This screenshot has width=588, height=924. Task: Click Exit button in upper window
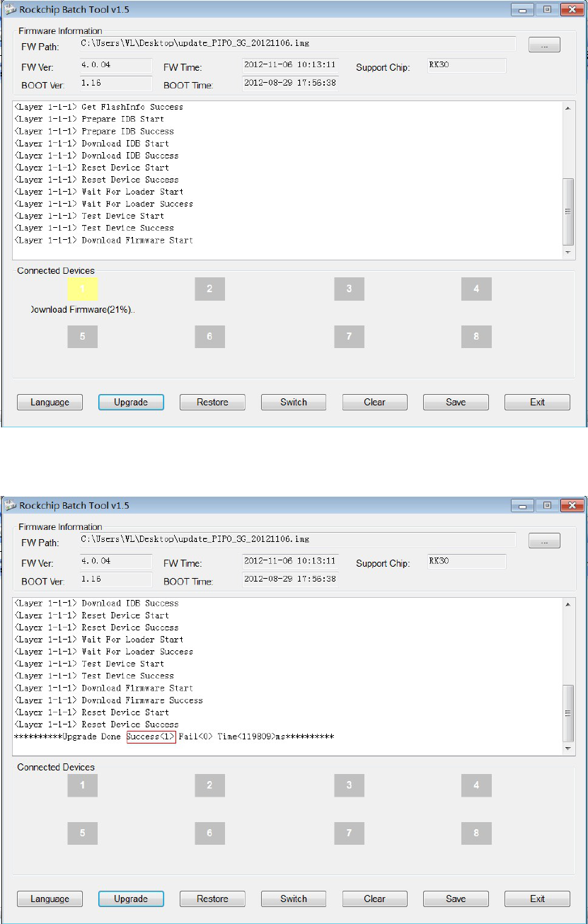point(537,402)
